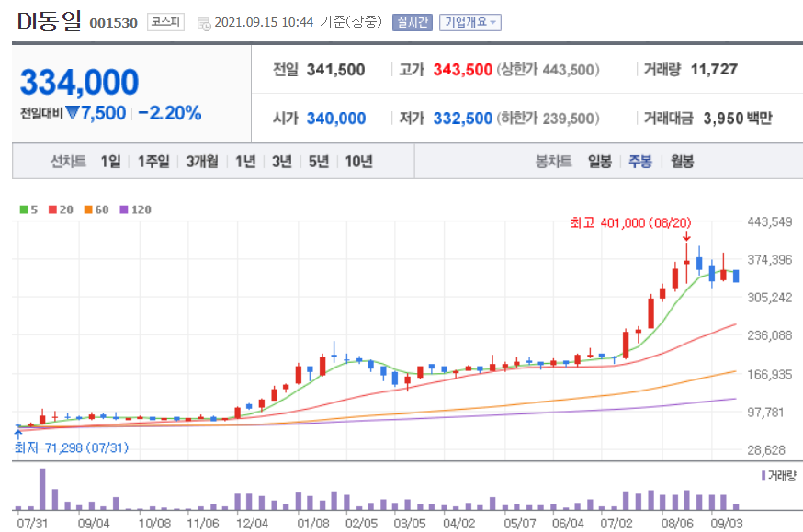803x532 pixels.
Task: Click the 01/08 x-axis date label
Action: [313, 524]
